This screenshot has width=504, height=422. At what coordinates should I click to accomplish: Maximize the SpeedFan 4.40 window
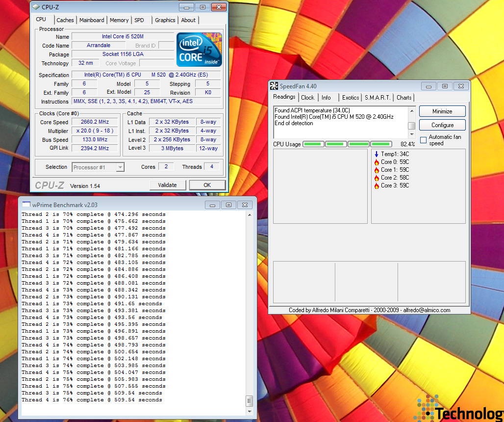pos(445,86)
